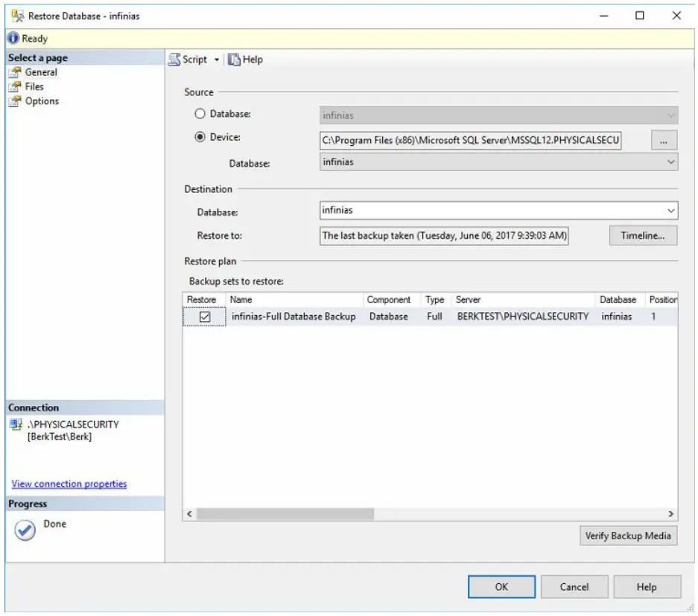Open the General page icon
698x616 pixels.
click(15, 72)
